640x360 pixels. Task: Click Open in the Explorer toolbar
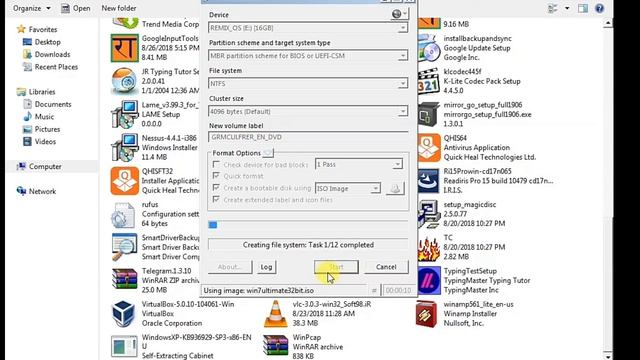pos(76,8)
